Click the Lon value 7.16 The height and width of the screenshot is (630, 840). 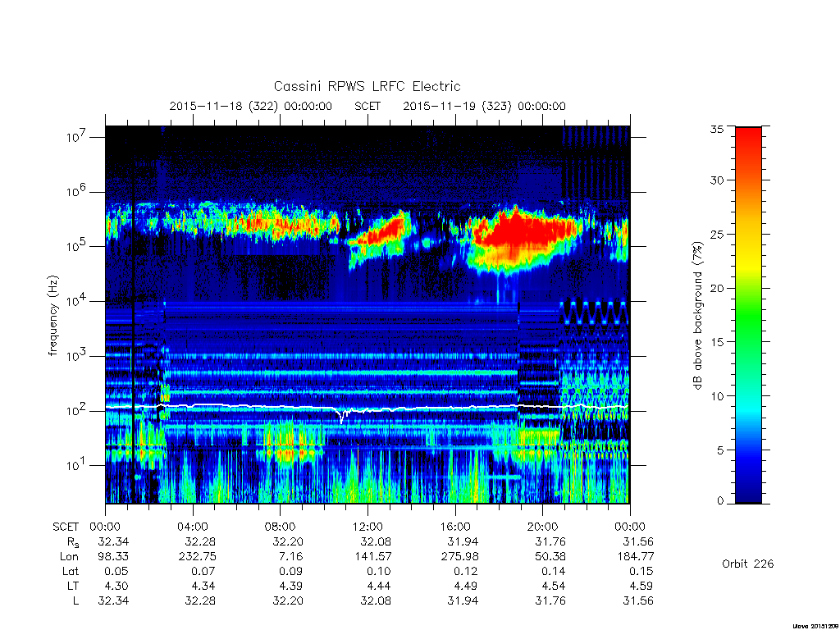[x=291, y=557]
